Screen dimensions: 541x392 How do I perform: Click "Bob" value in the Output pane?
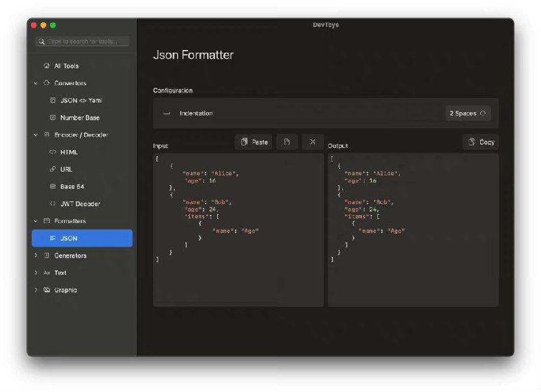(x=381, y=202)
